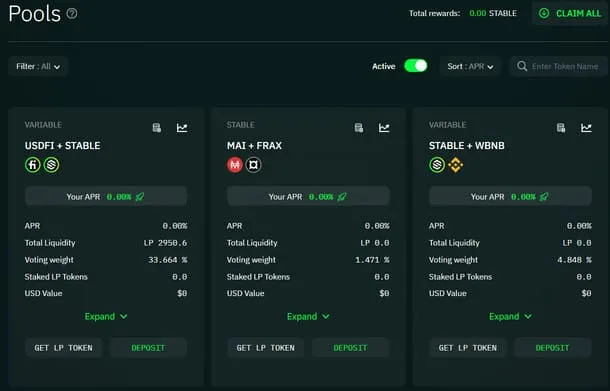Image resolution: width=610 pixels, height=391 pixels.
Task: Click the MAI token logo
Action: (x=235, y=165)
